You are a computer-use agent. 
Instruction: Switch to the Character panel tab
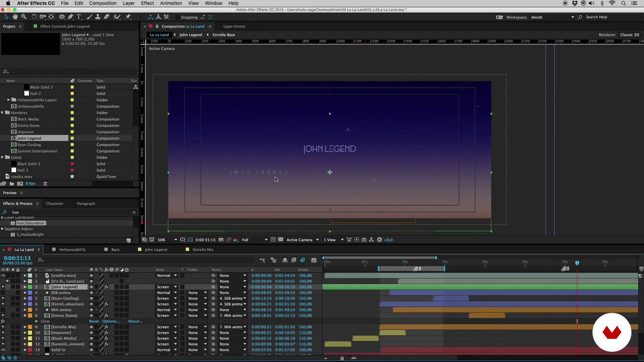(55, 203)
